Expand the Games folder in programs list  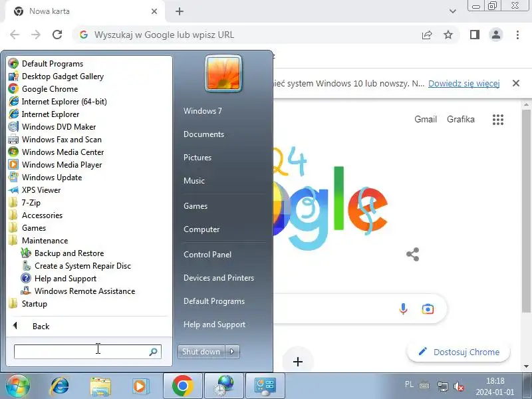pos(27,227)
